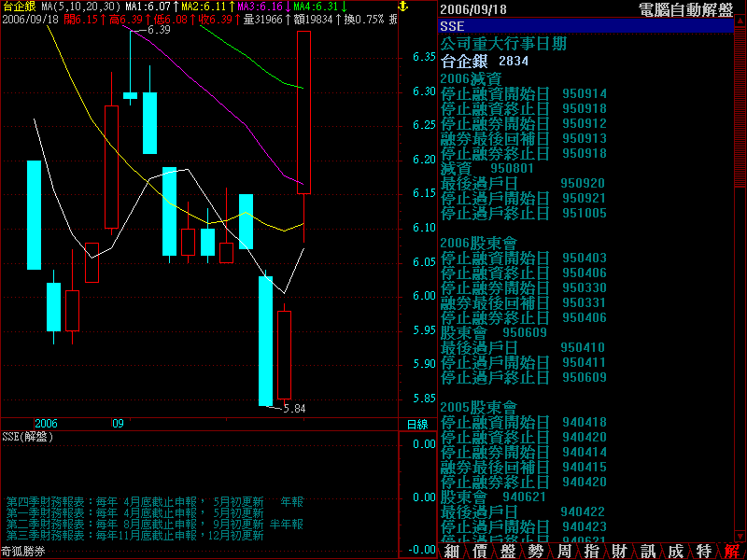The height and width of the screenshot is (560, 747).
Task: Open the 勢 (trend) tab
Action: pyautogui.click(x=536, y=552)
